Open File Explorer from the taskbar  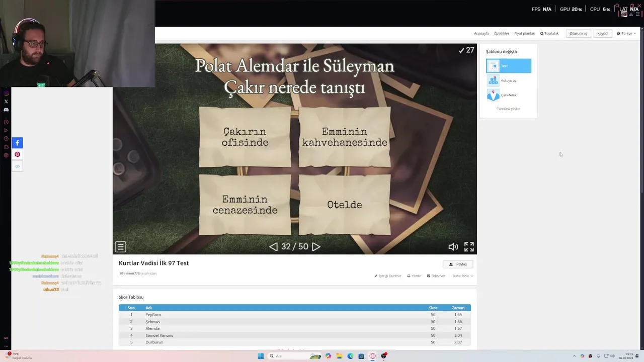coord(339,356)
